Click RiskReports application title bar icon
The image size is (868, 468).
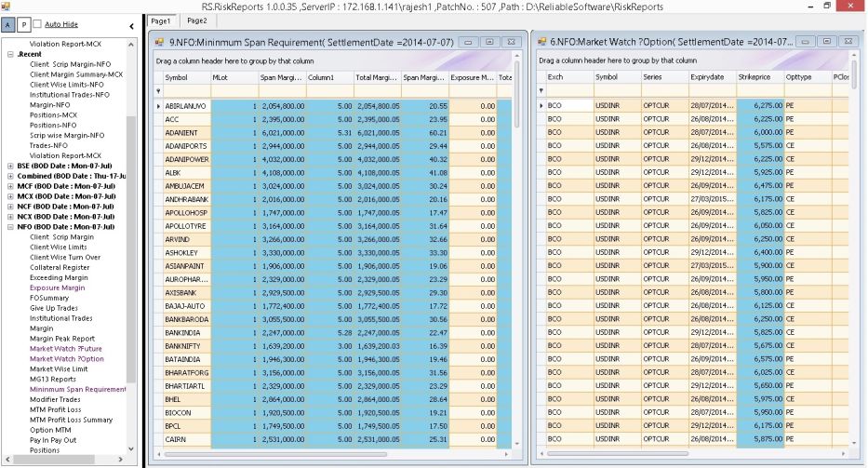tap(6, 7)
